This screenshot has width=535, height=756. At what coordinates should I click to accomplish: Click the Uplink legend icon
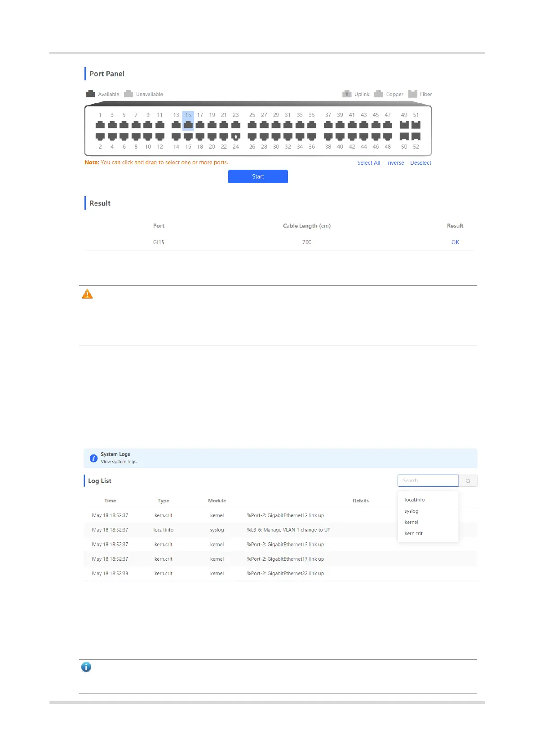(347, 93)
